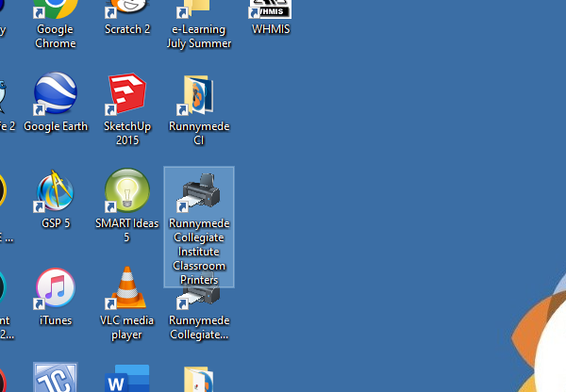Click the "GSP 5" label text
Image resolution: width=566 pixels, height=392 pixels.
pyautogui.click(x=56, y=223)
